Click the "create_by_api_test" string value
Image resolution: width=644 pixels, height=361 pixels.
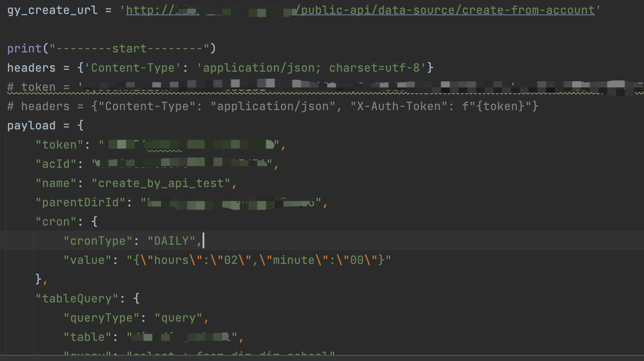tap(161, 183)
